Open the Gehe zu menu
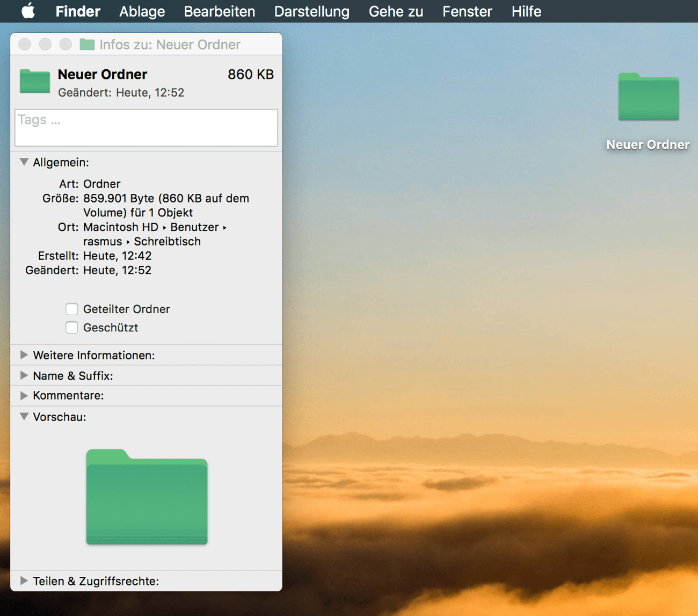Image resolution: width=698 pixels, height=616 pixels. [396, 11]
